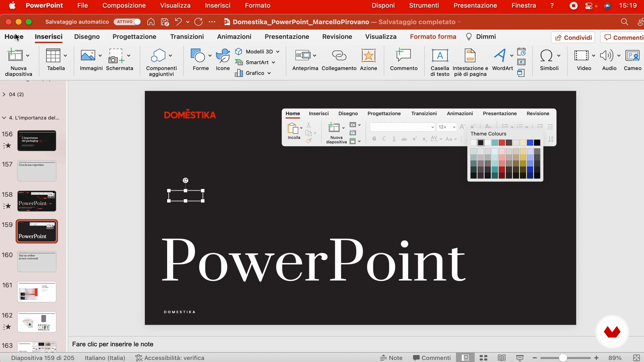Open the Immagini picture insert icon
This screenshot has width=644, height=362.
point(88,55)
